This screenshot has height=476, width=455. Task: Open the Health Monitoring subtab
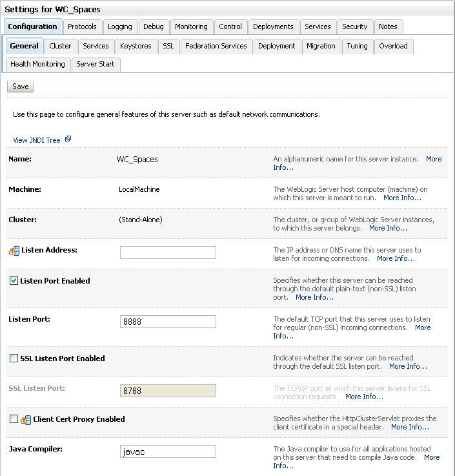[x=37, y=64]
